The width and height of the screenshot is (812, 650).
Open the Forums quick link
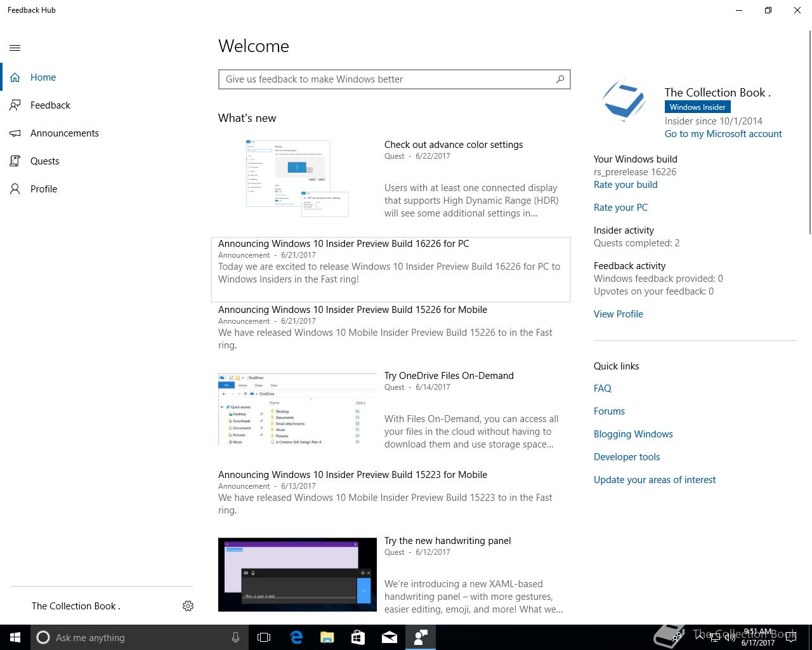click(609, 411)
